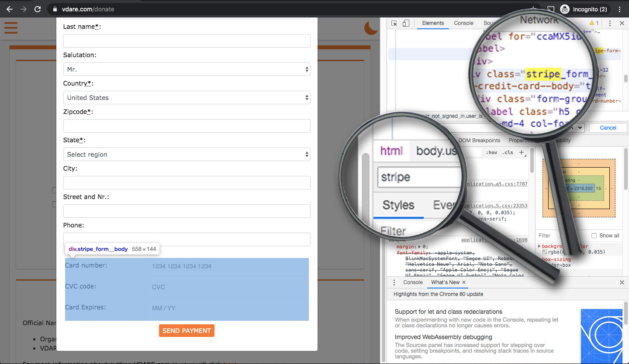Go back to the previous page
The height and width of the screenshot is (364, 629).
[10, 9]
